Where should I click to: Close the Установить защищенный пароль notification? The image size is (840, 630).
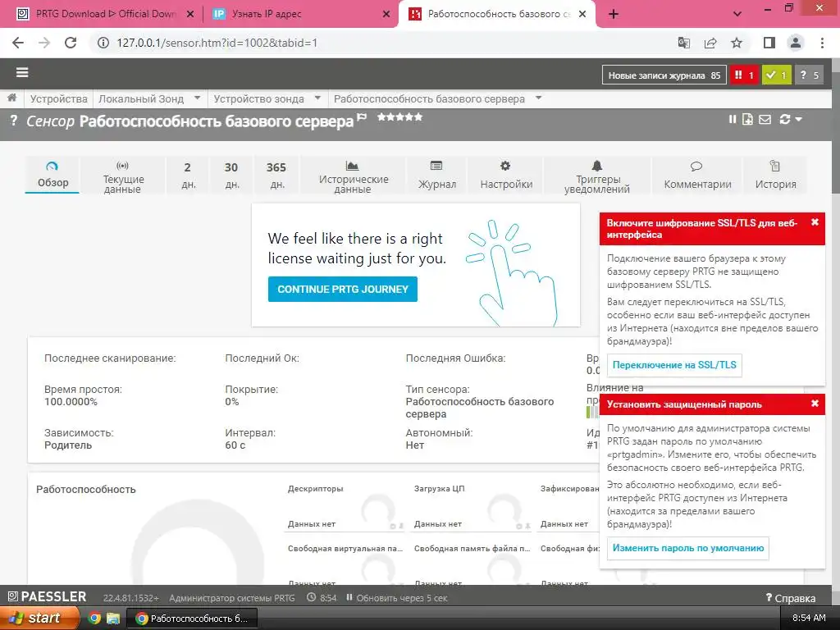click(x=815, y=403)
